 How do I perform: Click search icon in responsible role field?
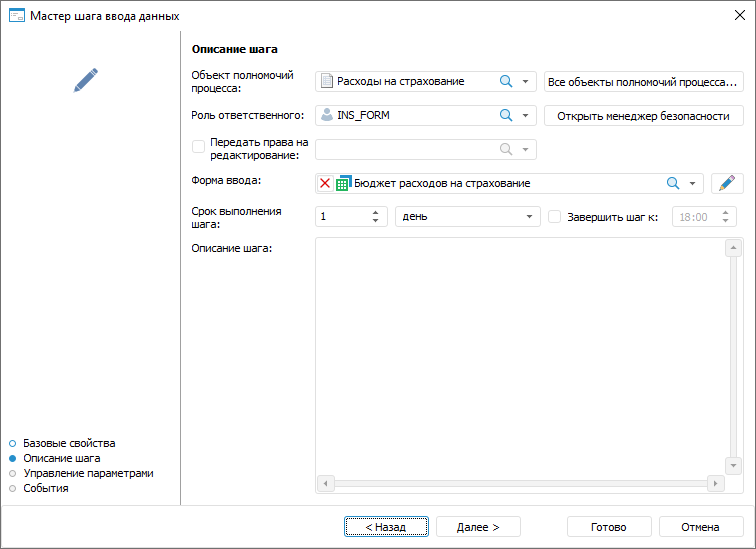tap(506, 115)
